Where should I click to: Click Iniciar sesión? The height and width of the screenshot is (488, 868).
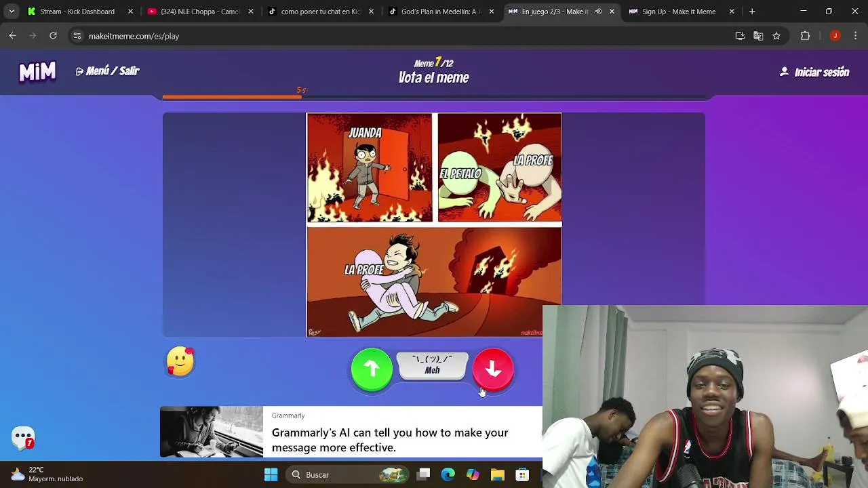[814, 72]
